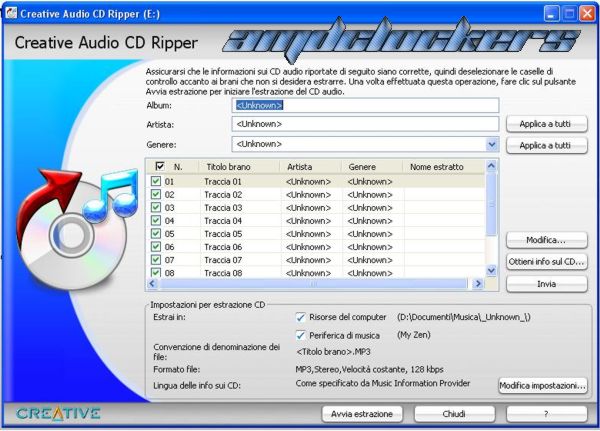Click the Creative brand logo at bottom left
600x431 pixels.
(58, 413)
